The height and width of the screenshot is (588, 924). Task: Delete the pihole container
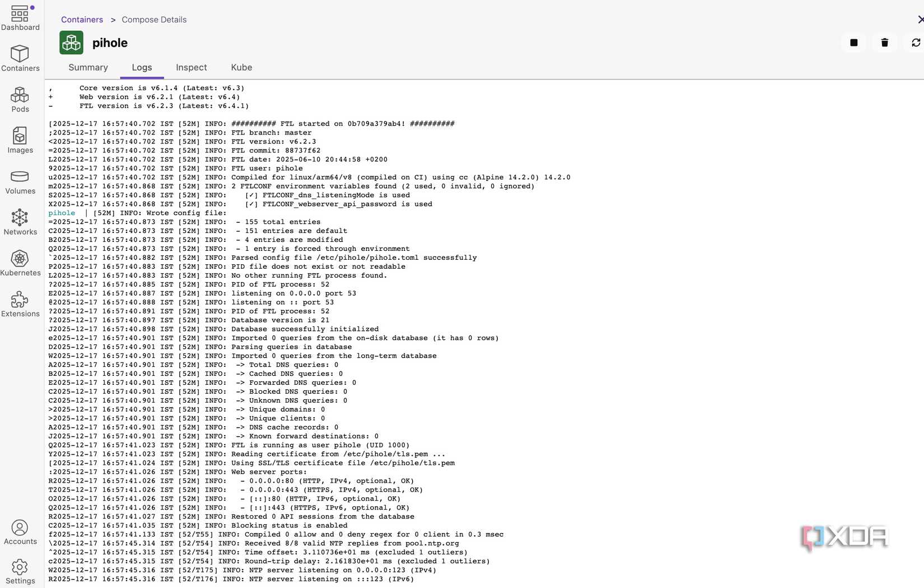(884, 43)
